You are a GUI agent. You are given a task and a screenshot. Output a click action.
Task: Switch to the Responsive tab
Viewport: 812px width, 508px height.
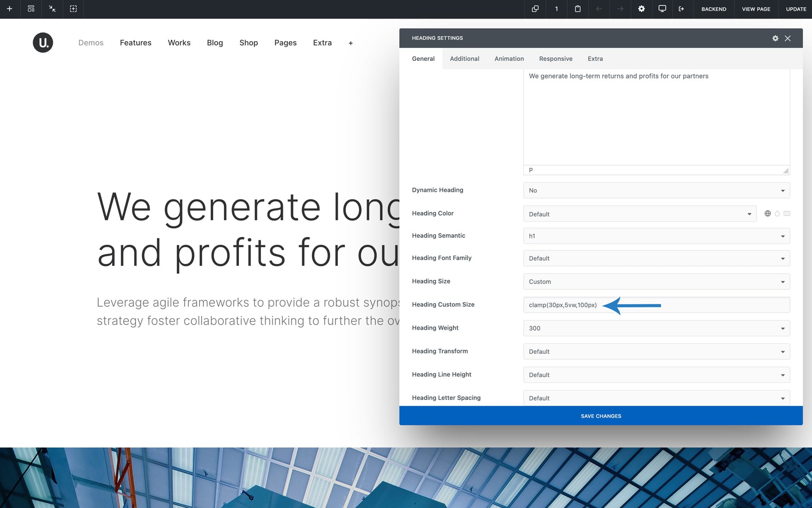pos(555,59)
